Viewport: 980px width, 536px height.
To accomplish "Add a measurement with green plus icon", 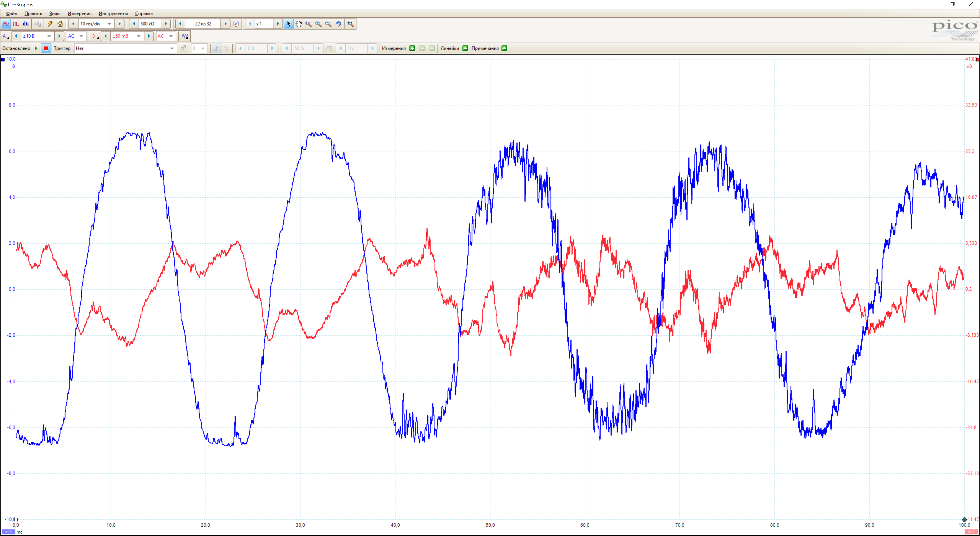I will (x=412, y=48).
